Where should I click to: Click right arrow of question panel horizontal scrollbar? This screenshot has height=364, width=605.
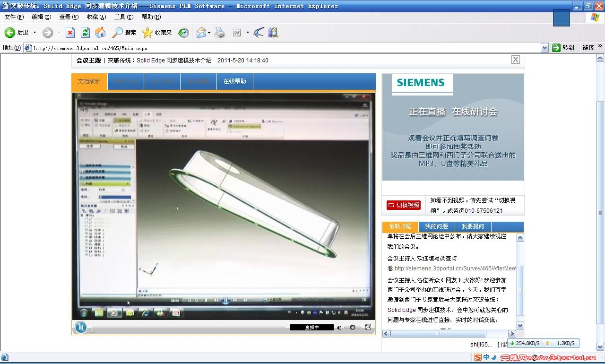coord(511,334)
